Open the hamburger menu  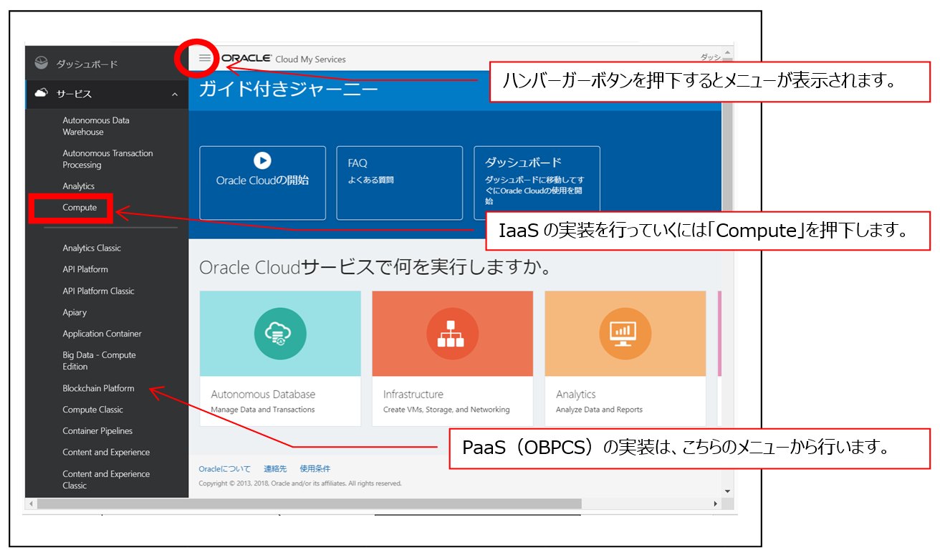click(205, 59)
